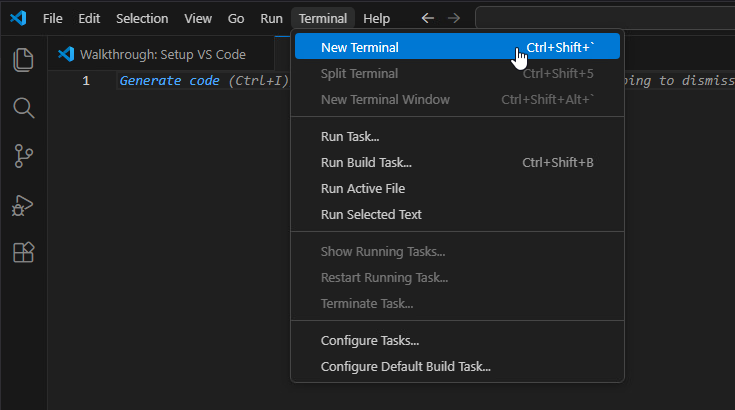Open the Search view icon
This screenshot has width=735, height=410.
click(23, 107)
